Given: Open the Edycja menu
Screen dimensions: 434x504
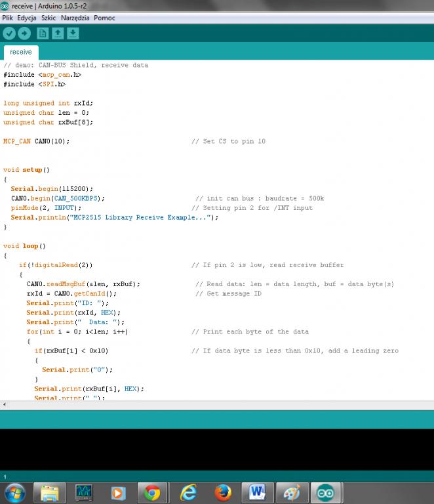Looking at the screenshot, I should (27, 18).
